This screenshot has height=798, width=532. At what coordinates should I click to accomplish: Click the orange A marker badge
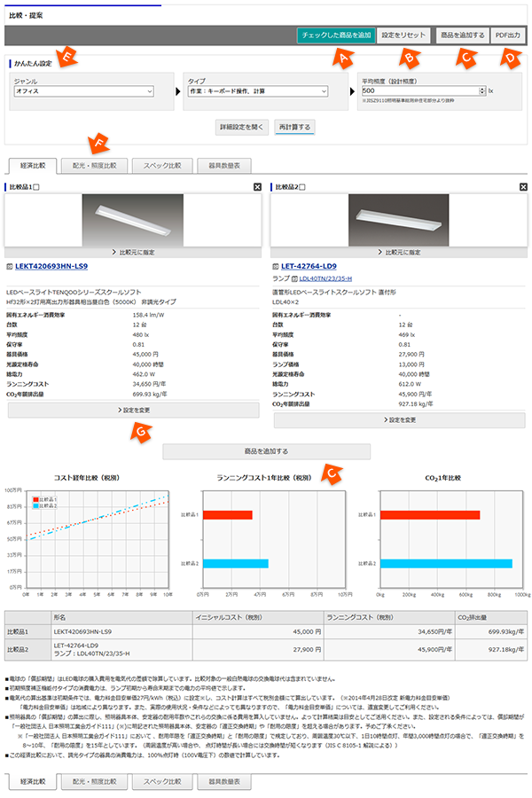[x=336, y=58]
